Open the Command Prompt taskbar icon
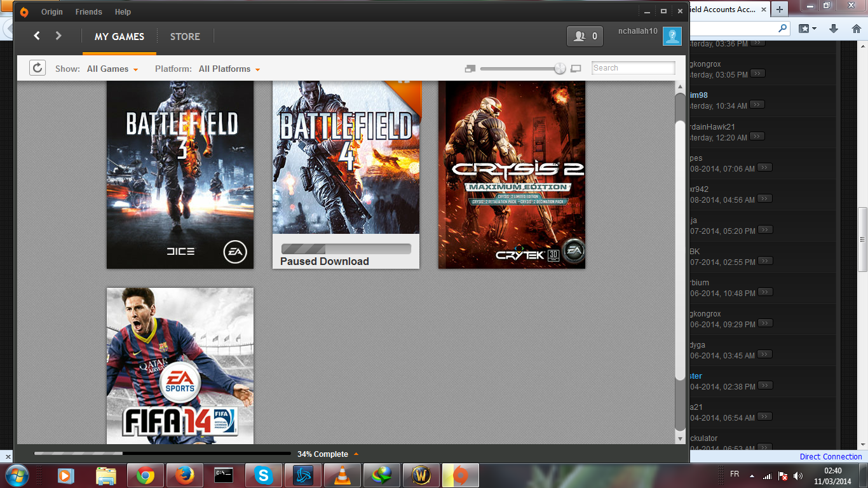 click(x=224, y=475)
